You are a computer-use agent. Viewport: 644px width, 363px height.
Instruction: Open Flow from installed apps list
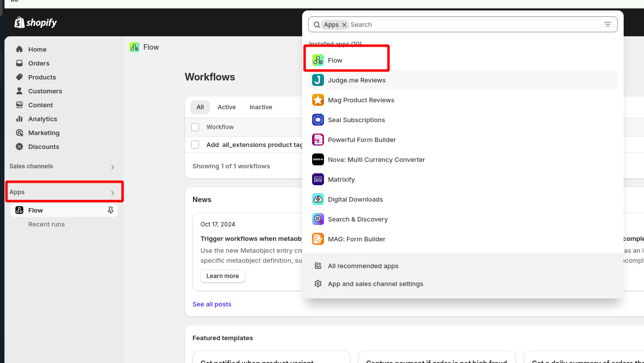(x=463, y=60)
